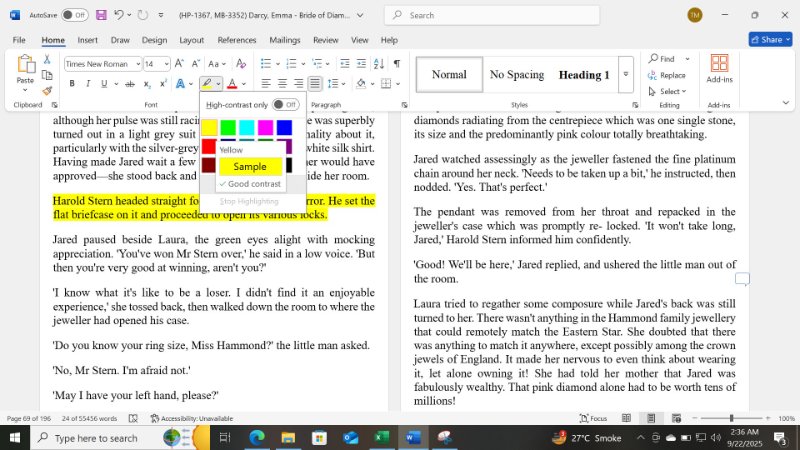Open the font name dropdown
Screen dimensions: 800x450
[136, 64]
